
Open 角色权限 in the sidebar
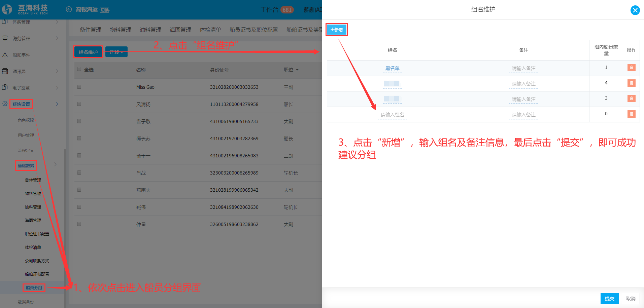click(26, 120)
